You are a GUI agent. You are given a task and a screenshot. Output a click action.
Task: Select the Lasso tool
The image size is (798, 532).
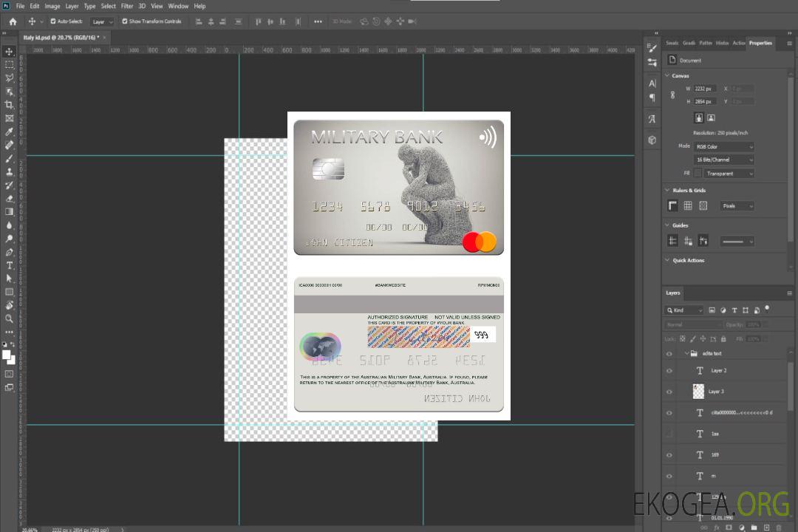(10, 78)
